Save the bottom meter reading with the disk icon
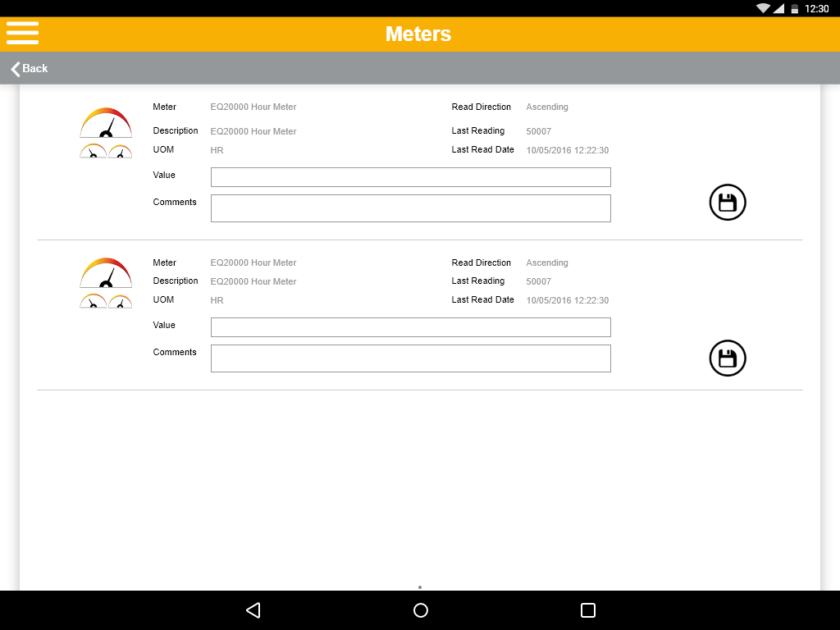 point(728,358)
